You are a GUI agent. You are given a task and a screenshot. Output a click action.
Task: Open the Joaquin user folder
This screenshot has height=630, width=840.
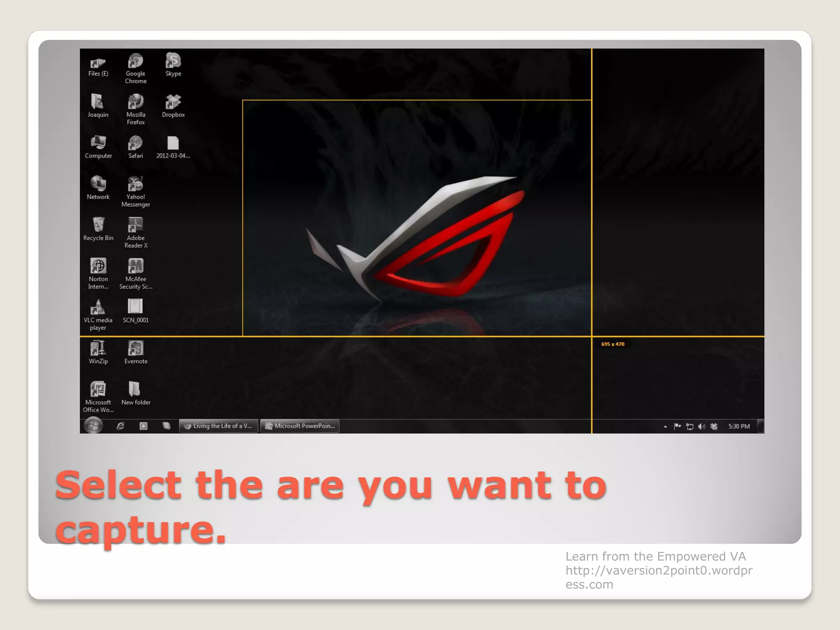pyautogui.click(x=98, y=105)
